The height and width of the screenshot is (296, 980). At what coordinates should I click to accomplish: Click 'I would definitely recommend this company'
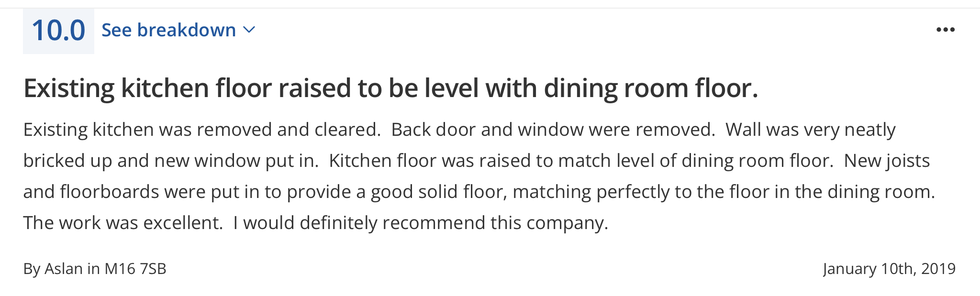pos(421,223)
